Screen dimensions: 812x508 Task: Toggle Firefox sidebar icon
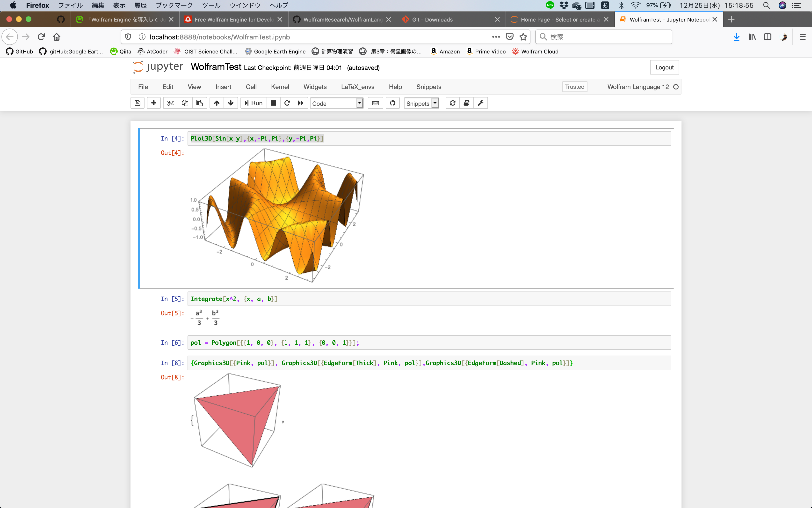[x=767, y=37]
